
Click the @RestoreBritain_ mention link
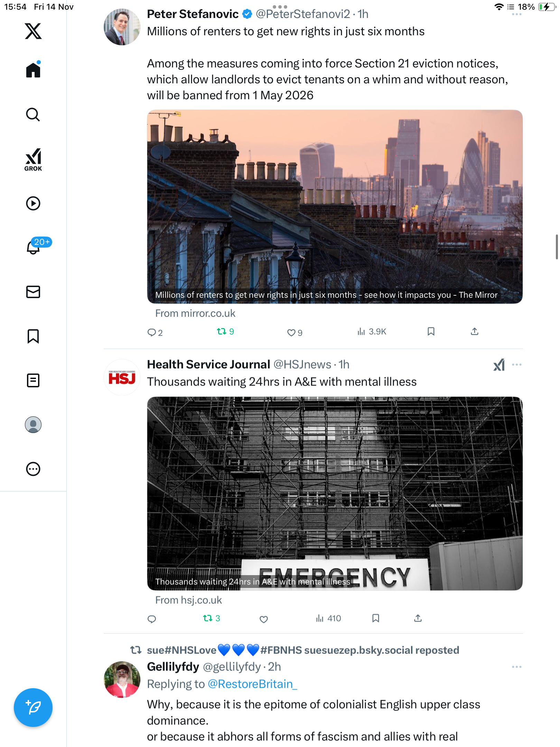click(252, 684)
